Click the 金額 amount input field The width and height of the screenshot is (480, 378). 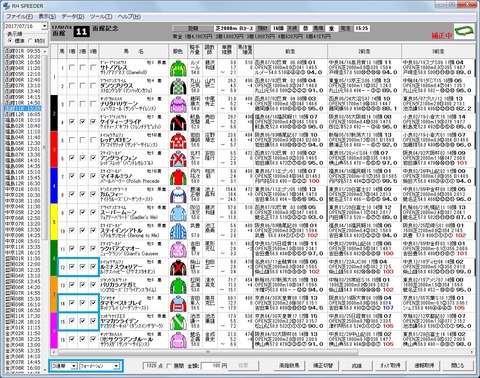click(212, 366)
